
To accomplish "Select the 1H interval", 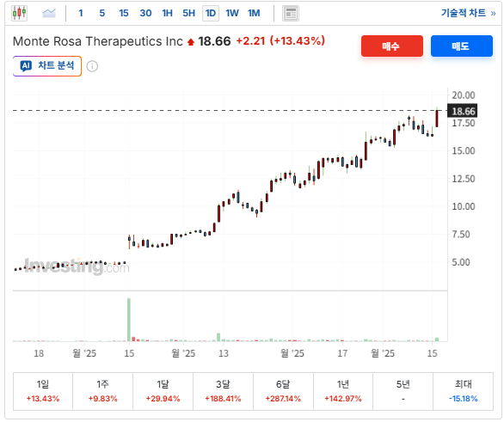I will click(167, 13).
